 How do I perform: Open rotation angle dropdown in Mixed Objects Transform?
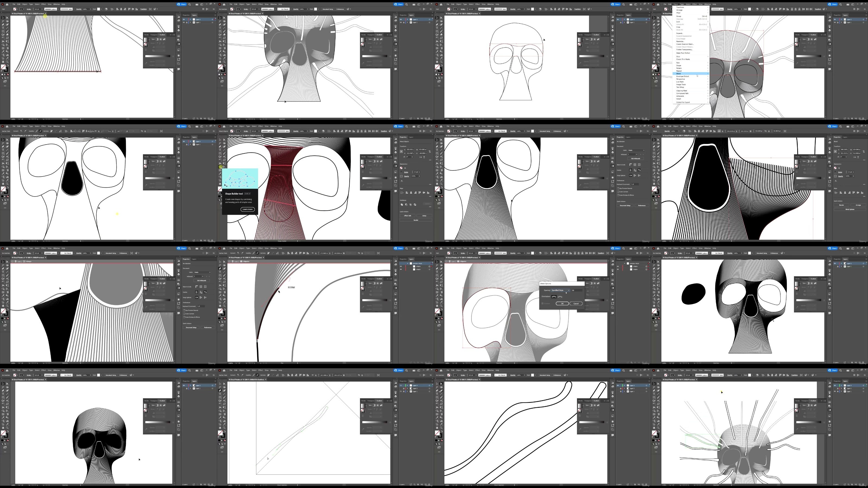point(412,157)
